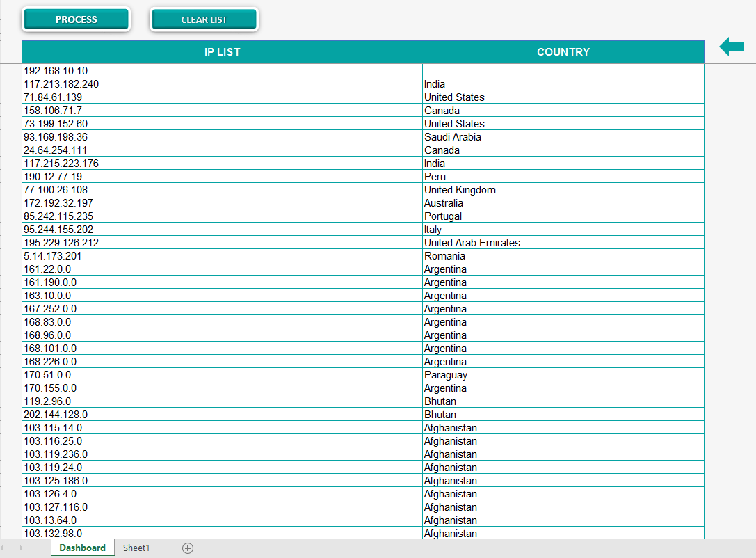Image resolution: width=756 pixels, height=558 pixels.
Task: Click the Saudi Arabia country cell
Action: [x=563, y=137]
